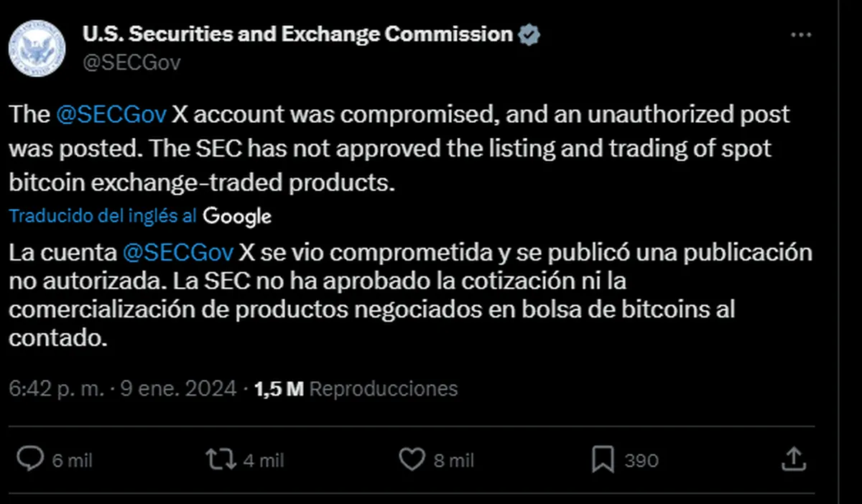Click the 6 mil replies count
The height and width of the screenshot is (504, 862).
(x=72, y=460)
